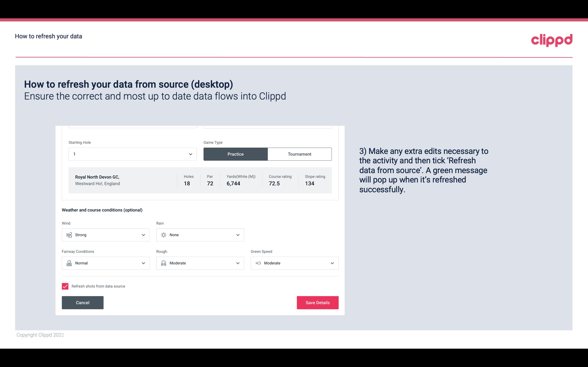Expand the Wind condition dropdown
Image resolution: width=588 pixels, height=367 pixels.
[x=144, y=235]
